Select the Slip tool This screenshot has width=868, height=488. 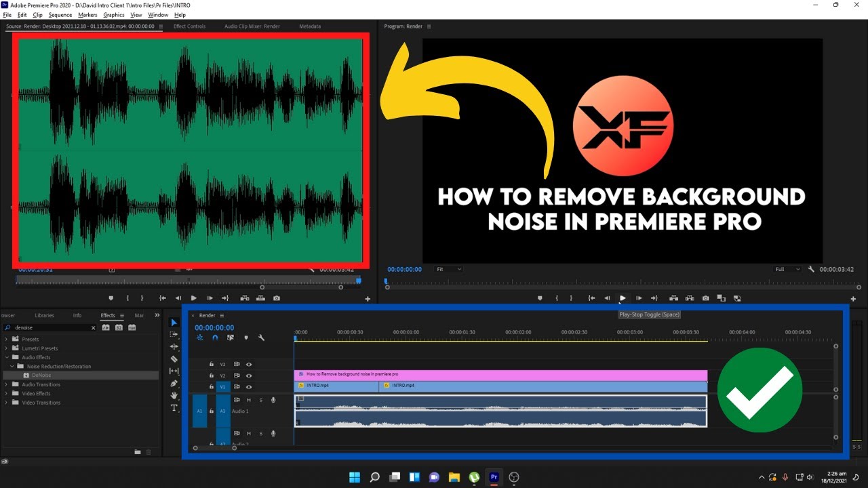click(174, 371)
